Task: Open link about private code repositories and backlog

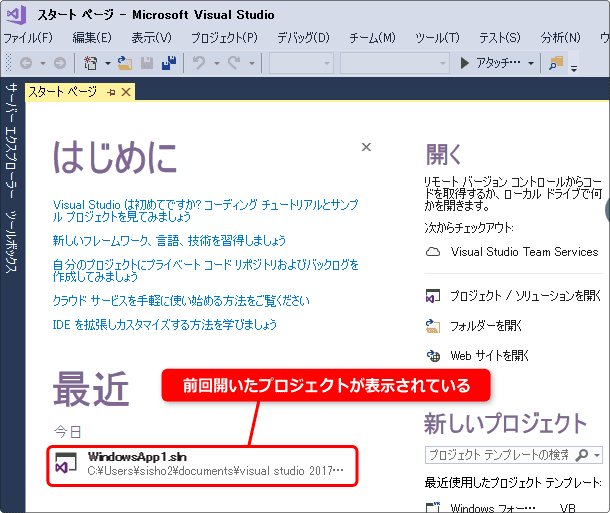Action: tap(205, 271)
